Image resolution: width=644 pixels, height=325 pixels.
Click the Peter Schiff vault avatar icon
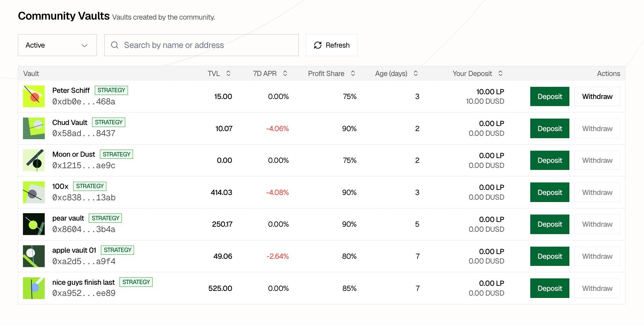pos(34,96)
